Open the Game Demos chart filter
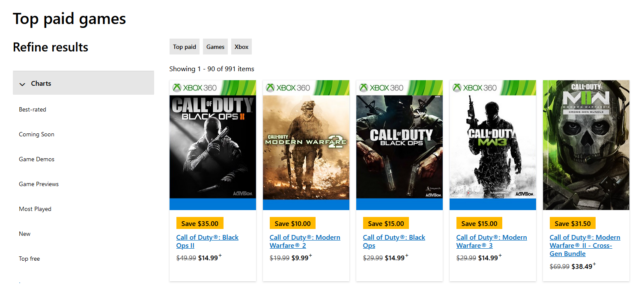Screen dimensions: 644x295 [x=36, y=159]
